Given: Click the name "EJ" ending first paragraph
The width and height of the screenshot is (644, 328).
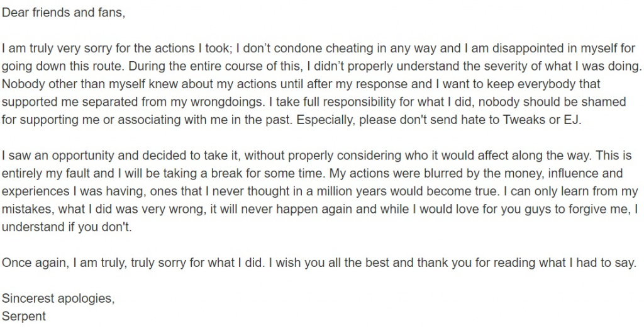Looking at the screenshot, I should point(573,120).
